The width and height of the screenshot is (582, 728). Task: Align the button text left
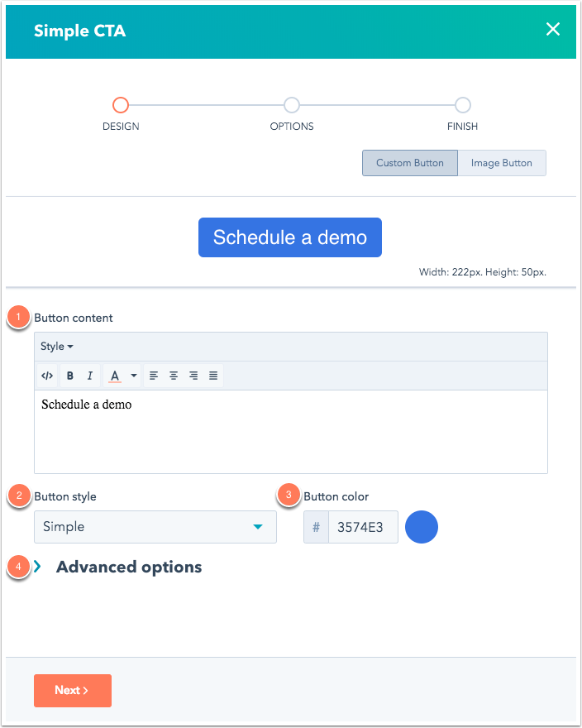(154, 375)
